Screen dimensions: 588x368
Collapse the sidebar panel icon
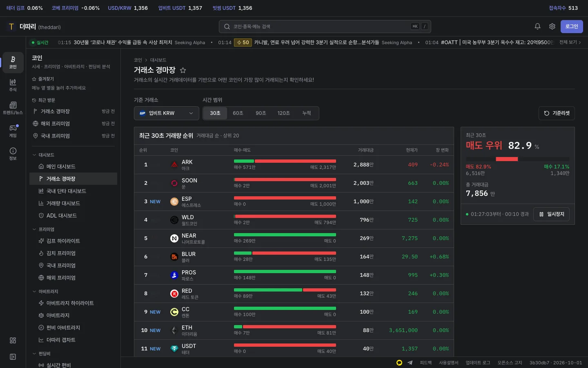(13, 357)
